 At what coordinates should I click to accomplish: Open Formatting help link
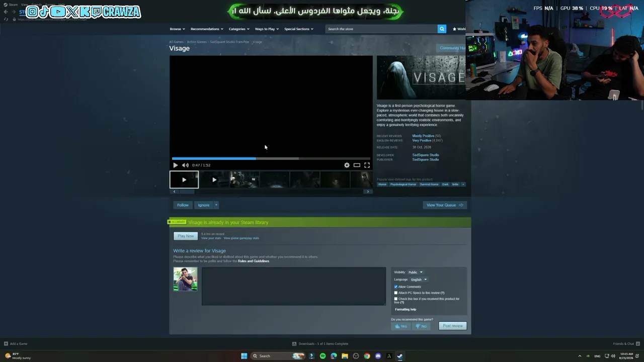pyautogui.click(x=406, y=309)
